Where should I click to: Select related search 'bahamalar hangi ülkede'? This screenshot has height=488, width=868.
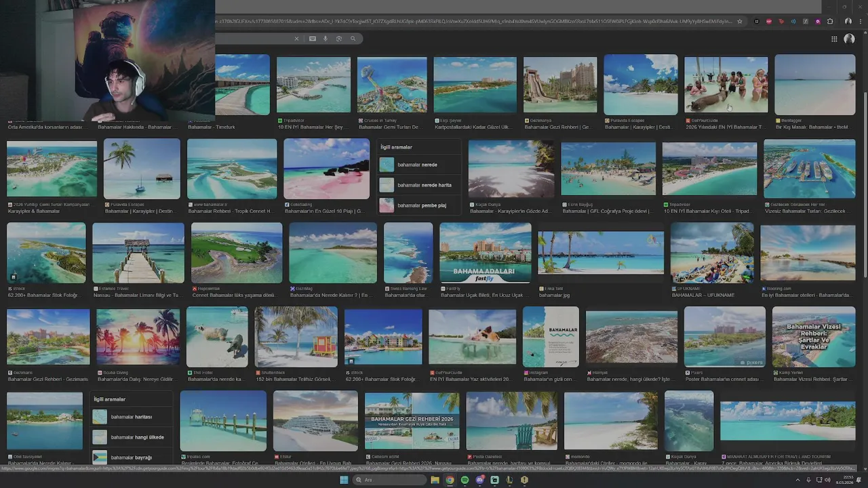tap(132, 437)
